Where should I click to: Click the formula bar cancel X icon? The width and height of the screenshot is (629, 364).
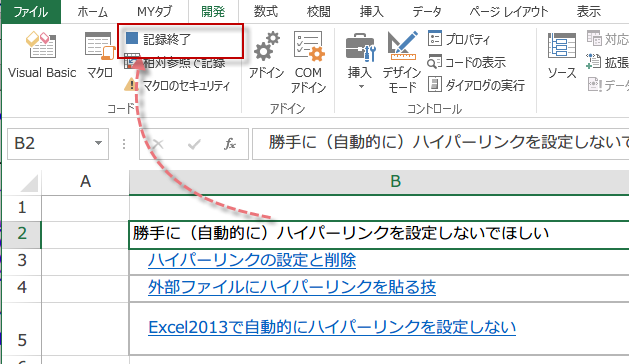pos(158,144)
